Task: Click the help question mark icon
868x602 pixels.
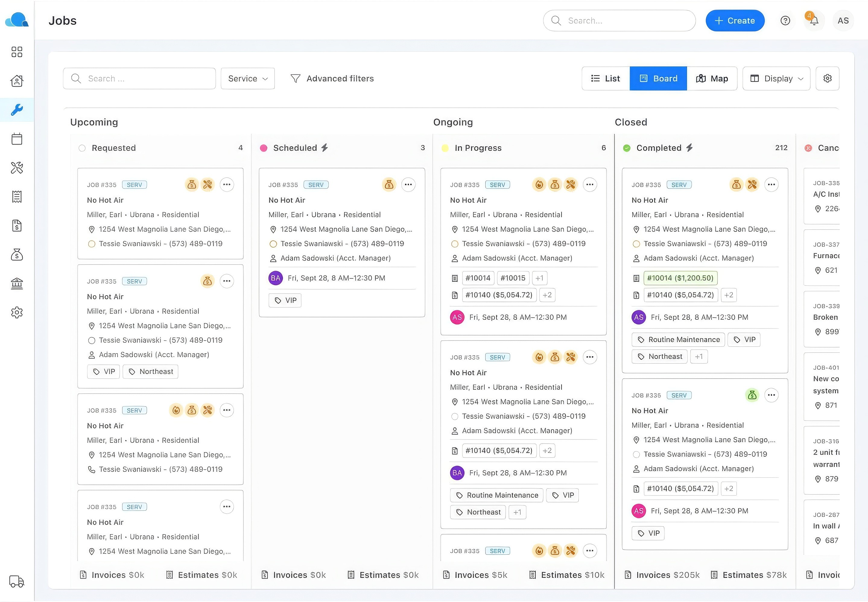Action: click(785, 21)
